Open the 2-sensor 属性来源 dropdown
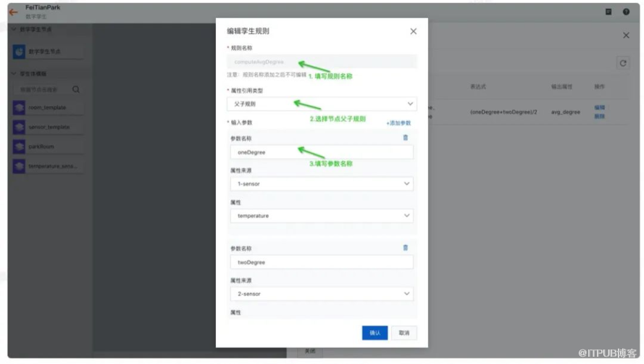644x364 pixels. (322, 294)
